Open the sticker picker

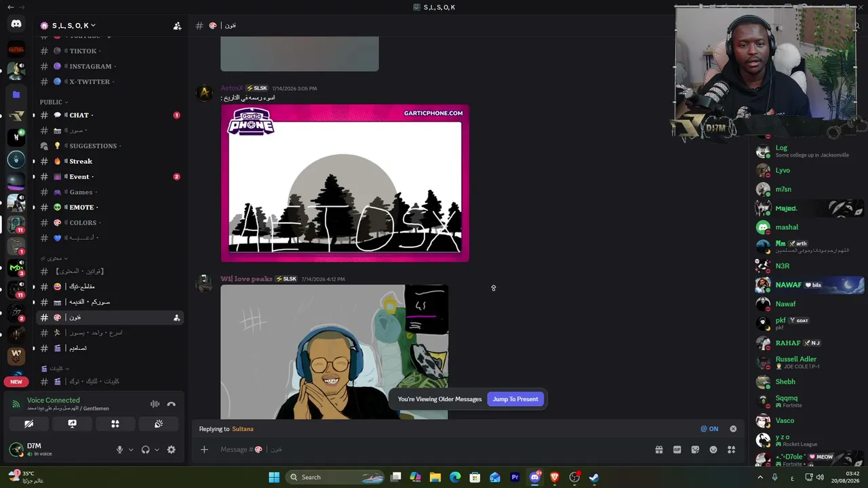[695, 449]
